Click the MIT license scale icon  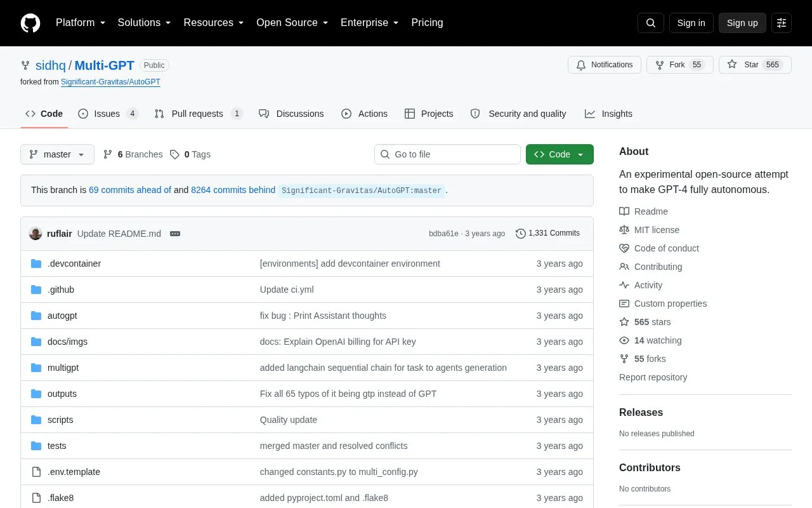[624, 230]
